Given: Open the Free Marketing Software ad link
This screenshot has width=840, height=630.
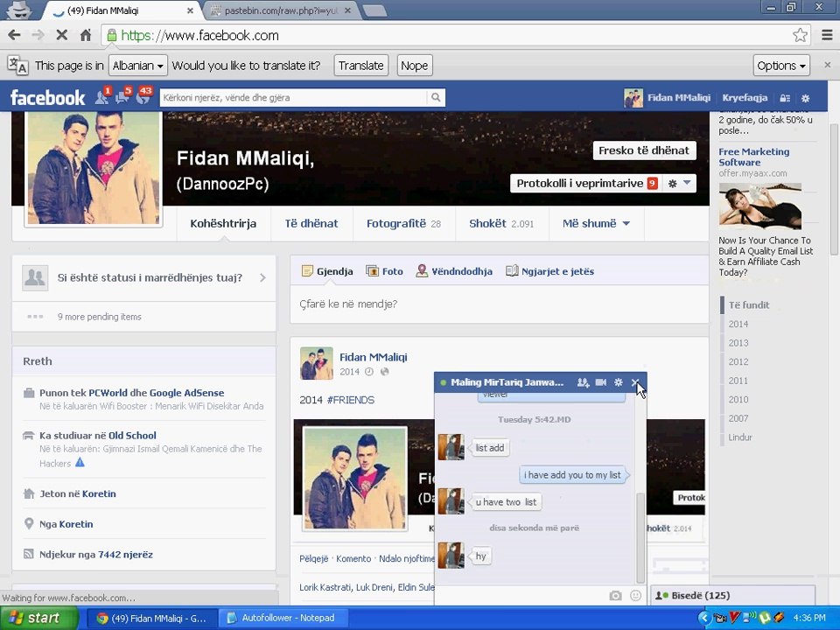Looking at the screenshot, I should click(753, 157).
